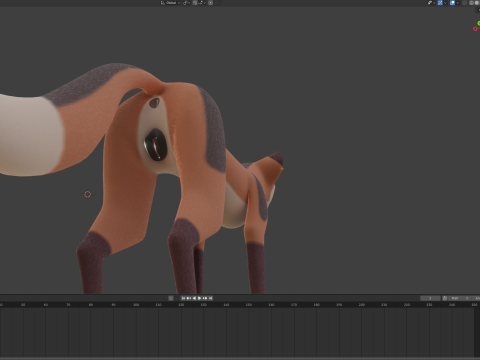This screenshot has width=480, height=360.
Task: Click the red X axis on the navigation gizmo
Action: (x=475, y=29)
